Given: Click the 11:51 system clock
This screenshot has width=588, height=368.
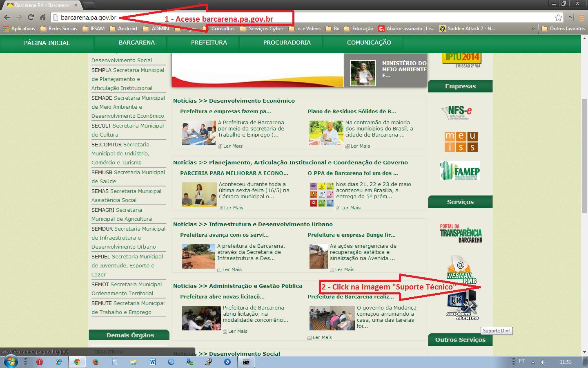Looking at the screenshot, I should point(566,362).
